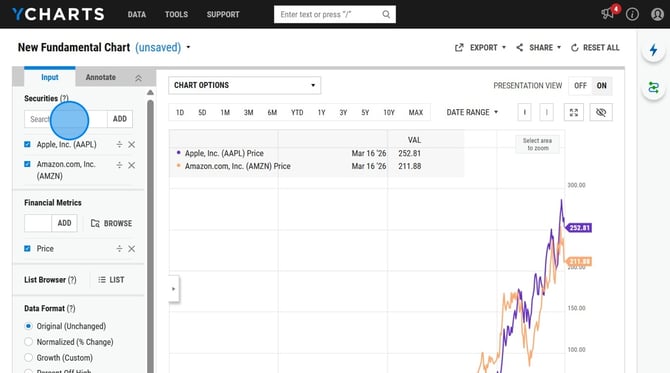Open the user account profile icon

click(657, 14)
